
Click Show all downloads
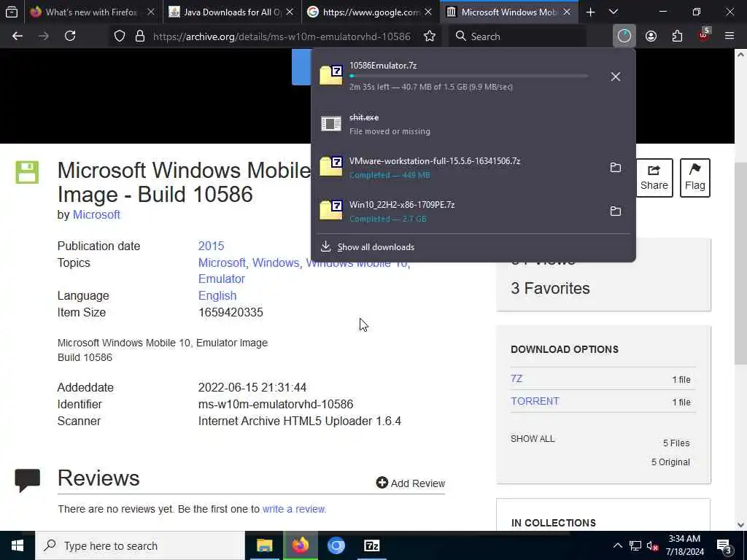pyautogui.click(x=376, y=247)
